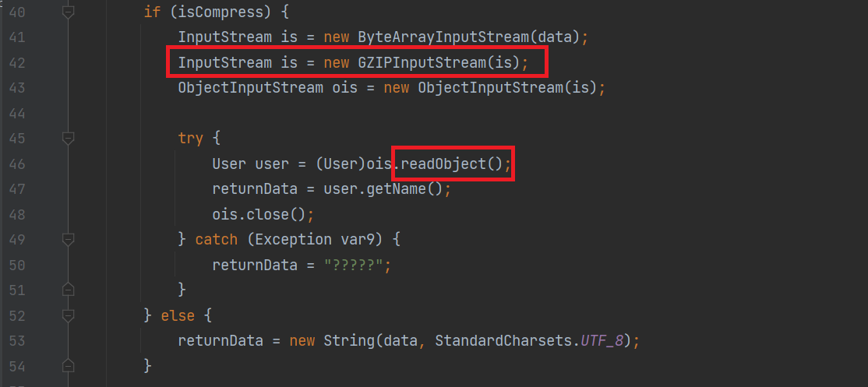
Task: Click the getName() method call
Action: [414, 189]
